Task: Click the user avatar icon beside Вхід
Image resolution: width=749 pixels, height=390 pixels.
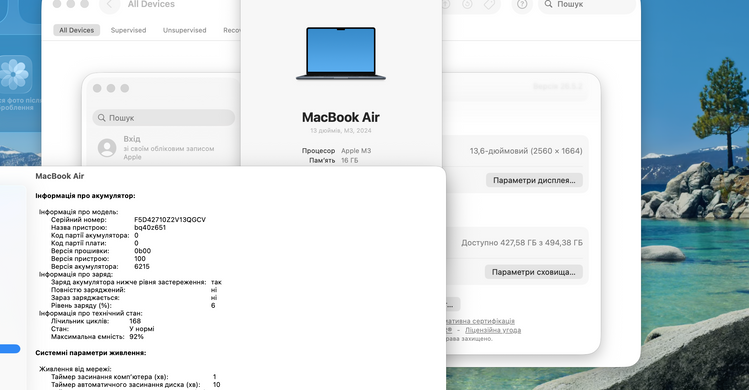Action: [x=107, y=148]
